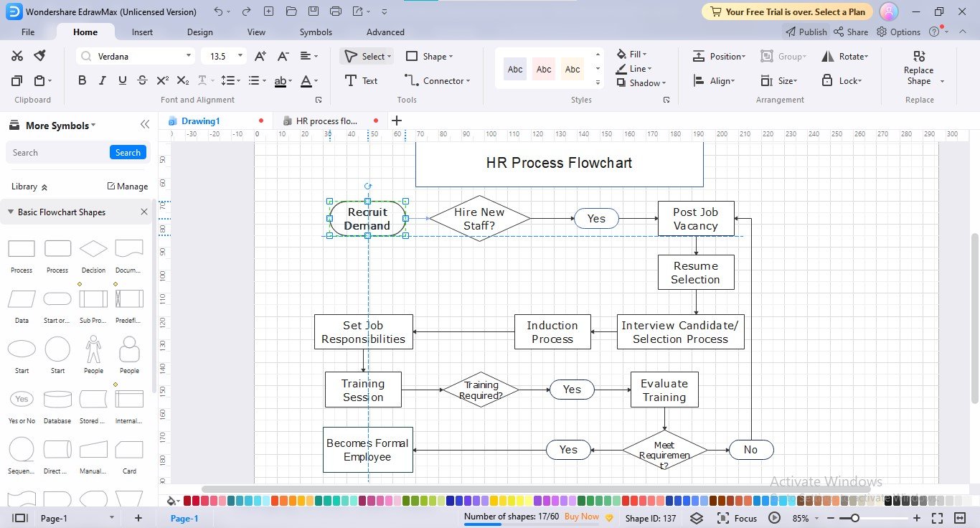Click the Undo arrow in title bar
The width and height of the screenshot is (980, 528).
pyautogui.click(x=218, y=11)
